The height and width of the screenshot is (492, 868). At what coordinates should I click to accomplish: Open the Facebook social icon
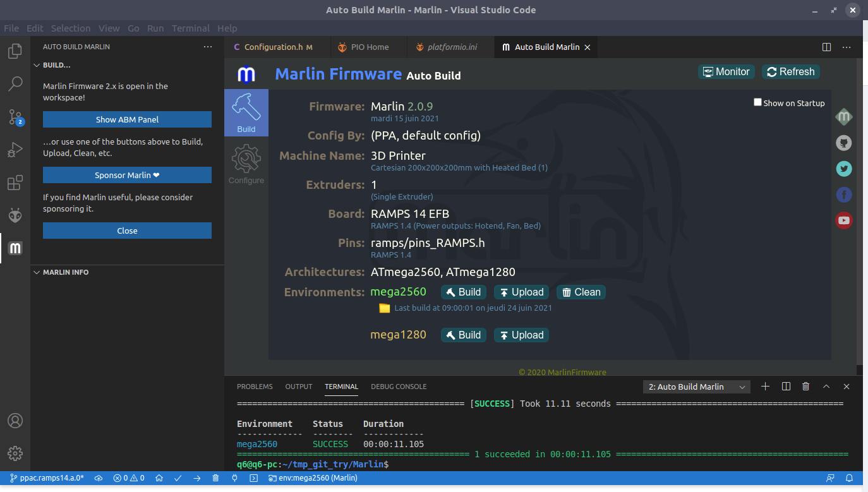coord(844,195)
